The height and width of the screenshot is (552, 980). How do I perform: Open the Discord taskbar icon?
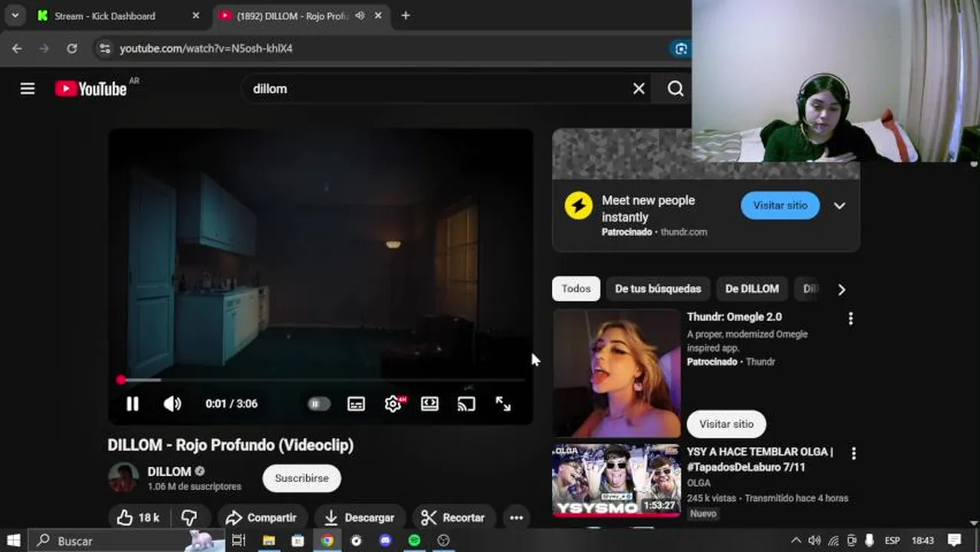pyautogui.click(x=385, y=540)
